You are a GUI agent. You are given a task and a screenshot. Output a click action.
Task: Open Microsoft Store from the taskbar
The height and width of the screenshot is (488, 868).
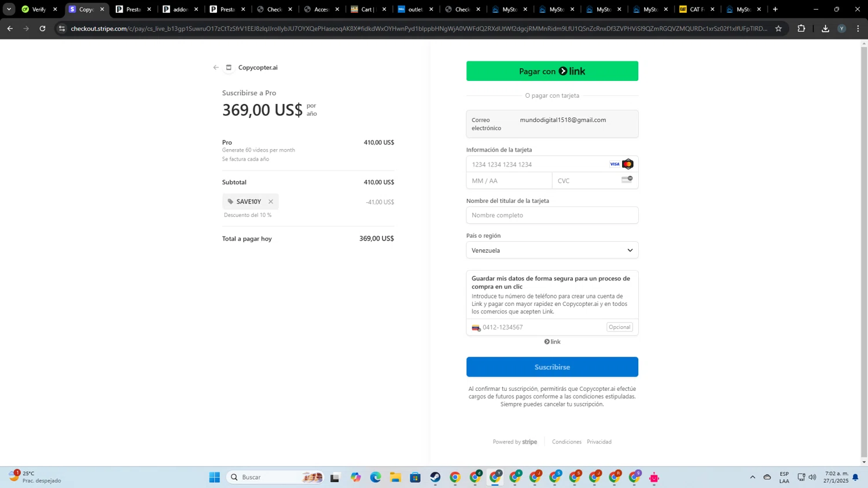pyautogui.click(x=415, y=477)
